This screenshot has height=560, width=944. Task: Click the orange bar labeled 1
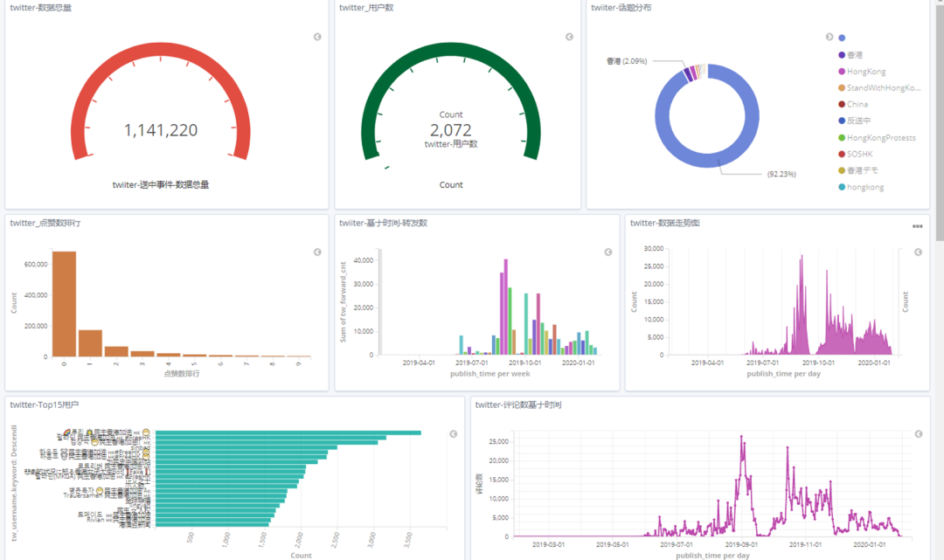pos(90,343)
